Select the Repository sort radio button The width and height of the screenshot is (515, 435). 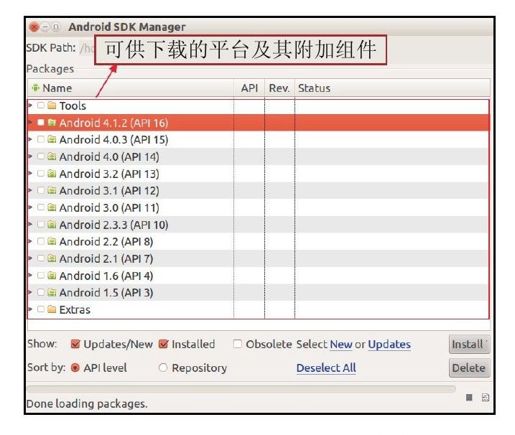[163, 368]
